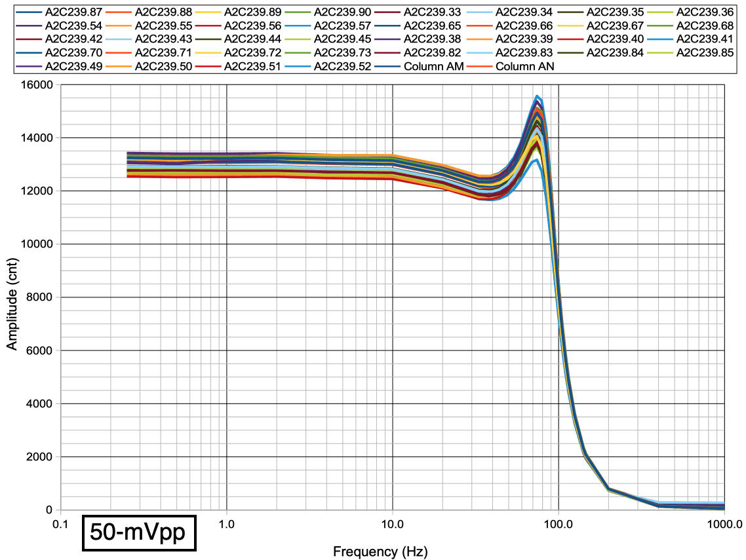Click the A2C239.72 legend entry
The width and height of the screenshot is (746, 560).
[x=252, y=52]
